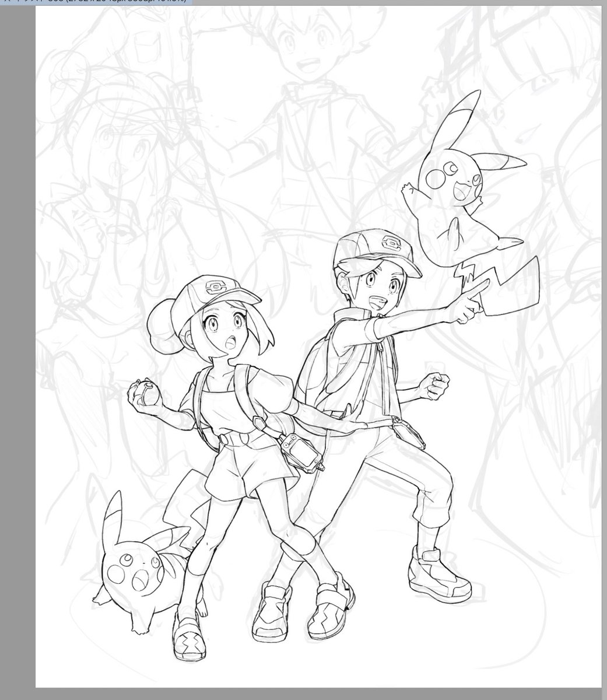Select the highlighted document tab above the canvas

coord(96,2)
